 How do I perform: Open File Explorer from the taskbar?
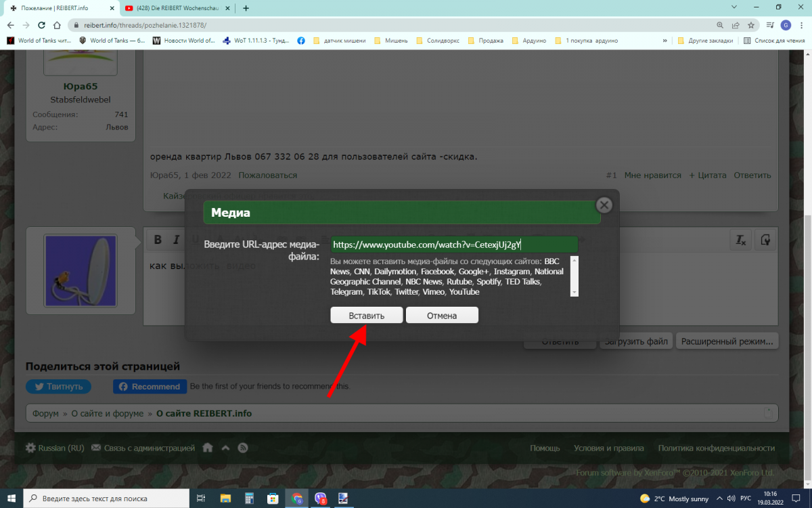(x=226, y=499)
